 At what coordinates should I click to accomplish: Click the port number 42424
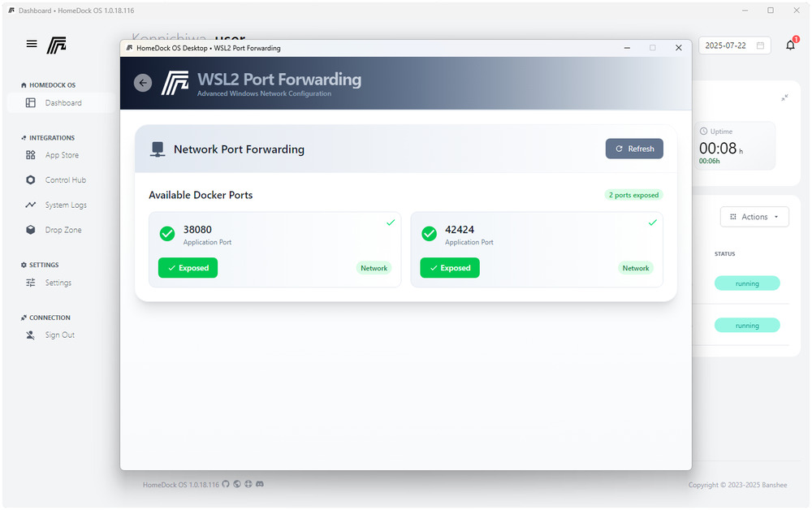tap(460, 229)
